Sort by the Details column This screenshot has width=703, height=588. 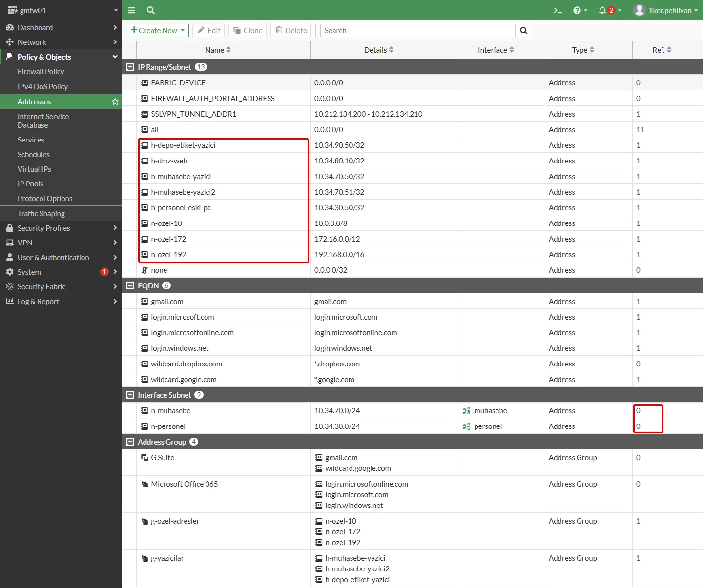click(x=379, y=50)
